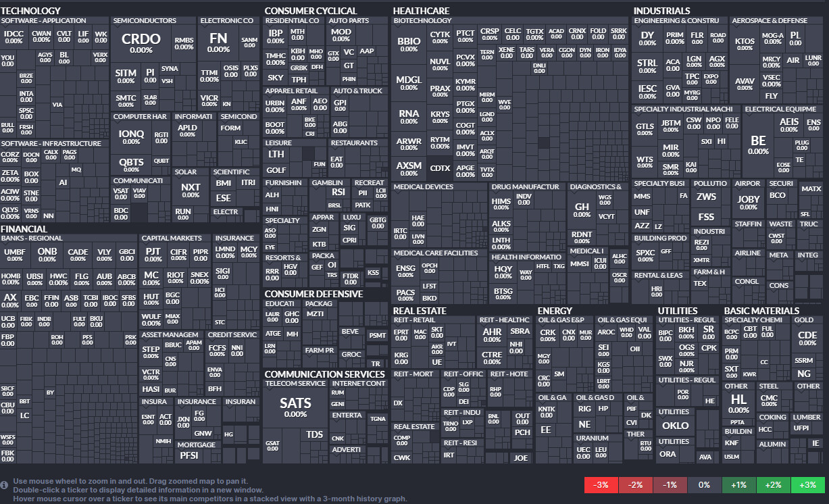Click the +1% dark green legend swatch
The width and height of the screenshot is (829, 504).
(x=738, y=485)
